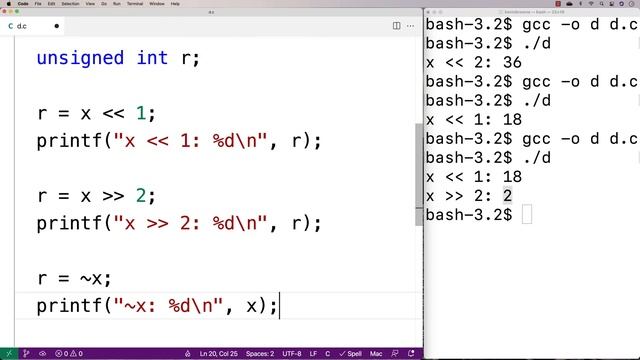
Task: Click the source control branch icon
Action: point(26,353)
